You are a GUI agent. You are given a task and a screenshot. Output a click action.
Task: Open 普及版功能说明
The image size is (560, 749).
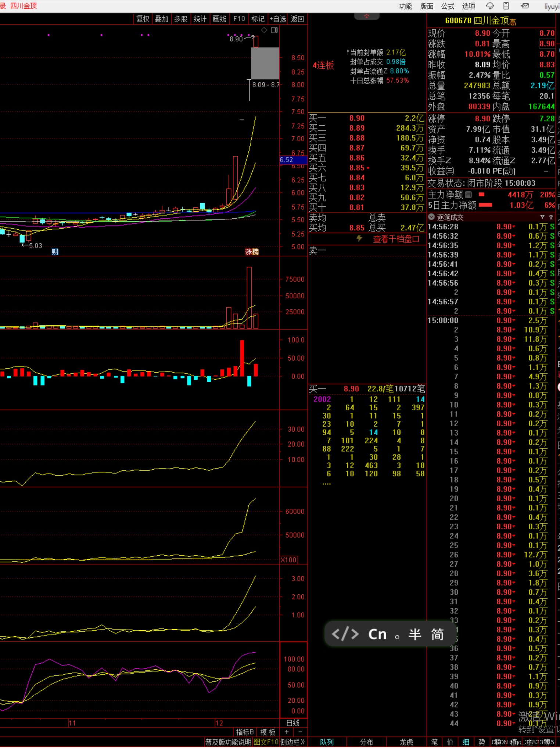(228, 742)
